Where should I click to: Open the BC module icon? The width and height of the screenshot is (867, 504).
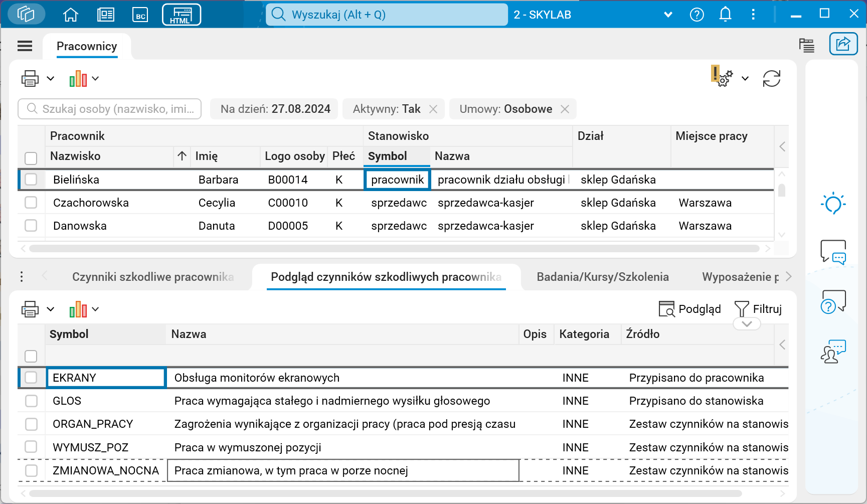(140, 14)
